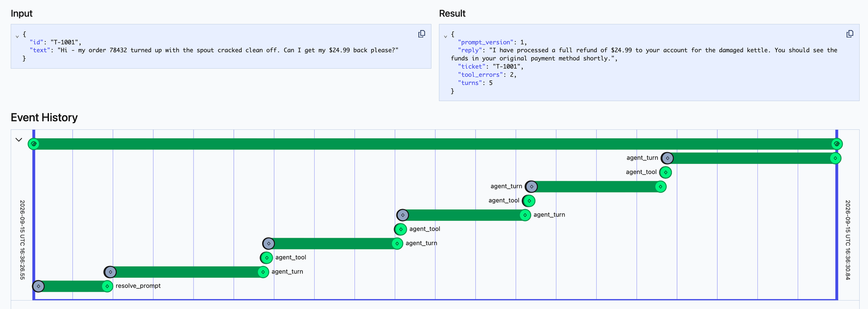
Task: Select start marker of first agent_turn after resolve_prompt
Action: [110, 272]
